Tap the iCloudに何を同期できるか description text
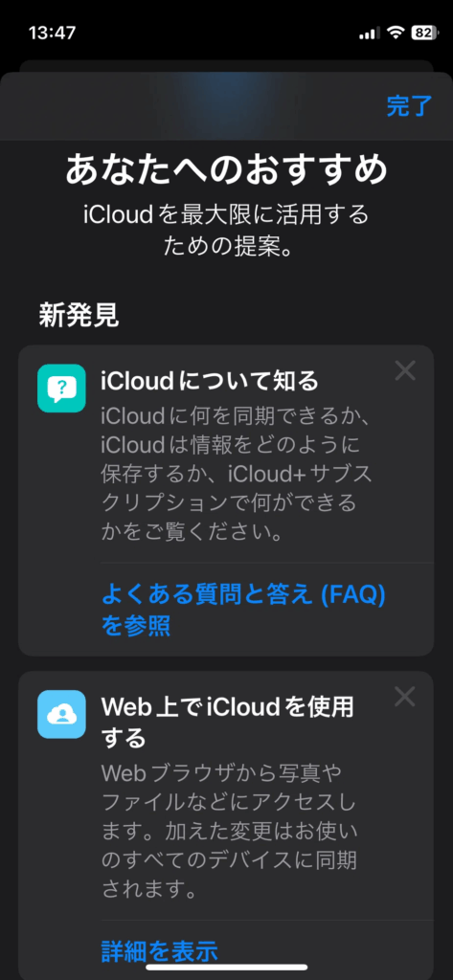The width and height of the screenshot is (453, 980). 238,473
